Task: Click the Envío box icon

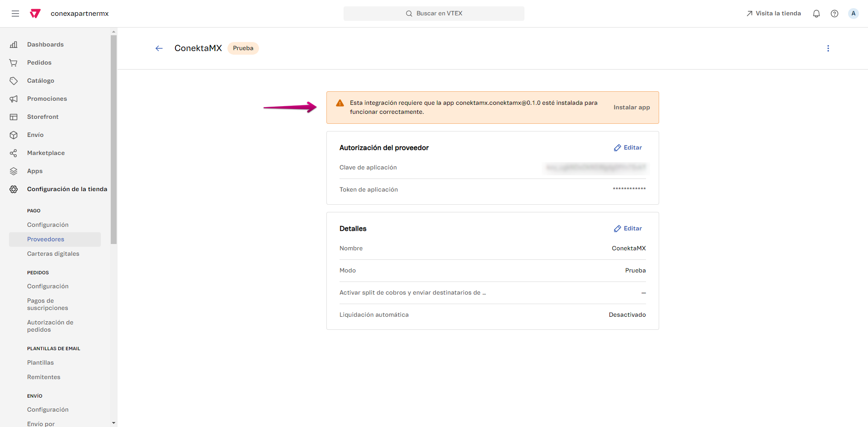Action: (x=14, y=135)
